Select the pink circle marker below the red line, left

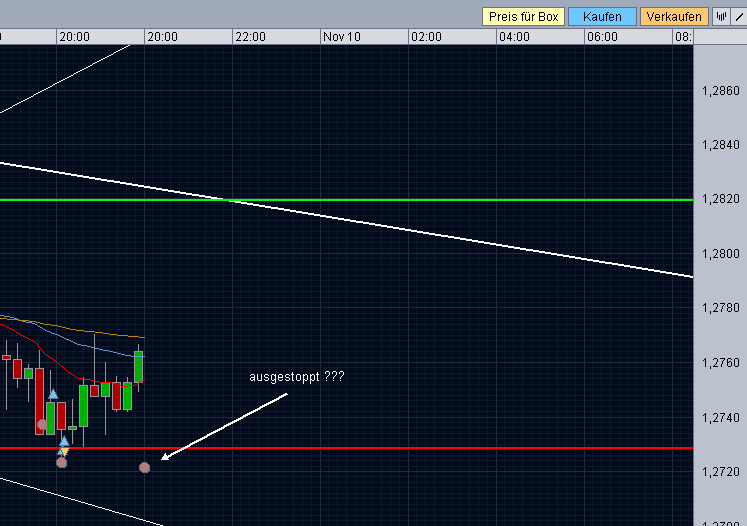[x=62, y=462]
